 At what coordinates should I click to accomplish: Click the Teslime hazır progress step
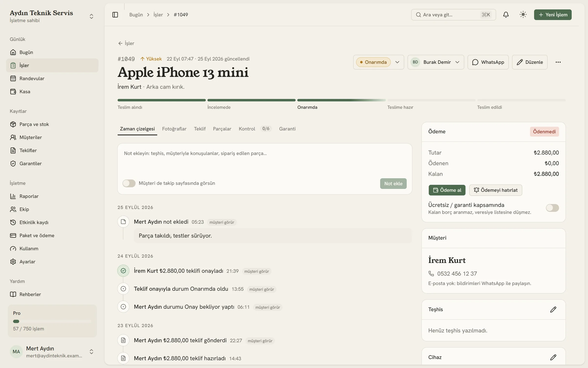click(x=431, y=104)
